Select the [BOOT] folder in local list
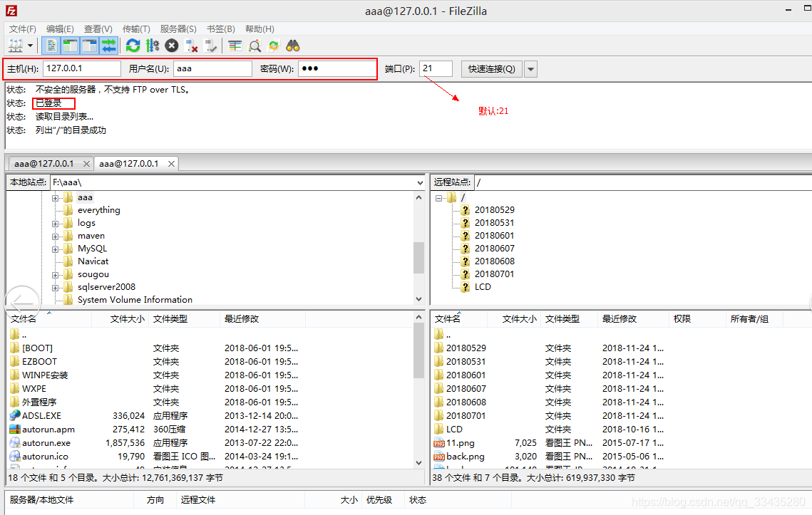The image size is (812, 515). 37,348
